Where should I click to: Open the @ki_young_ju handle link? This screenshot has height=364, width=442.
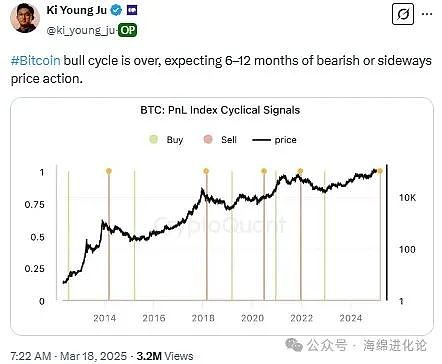82,31
